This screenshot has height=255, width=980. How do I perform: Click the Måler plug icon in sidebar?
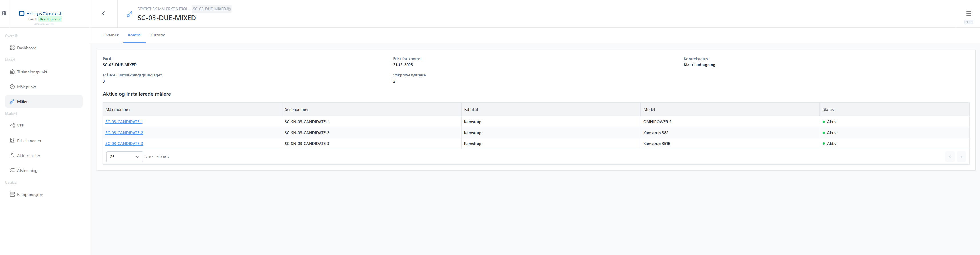tap(12, 102)
